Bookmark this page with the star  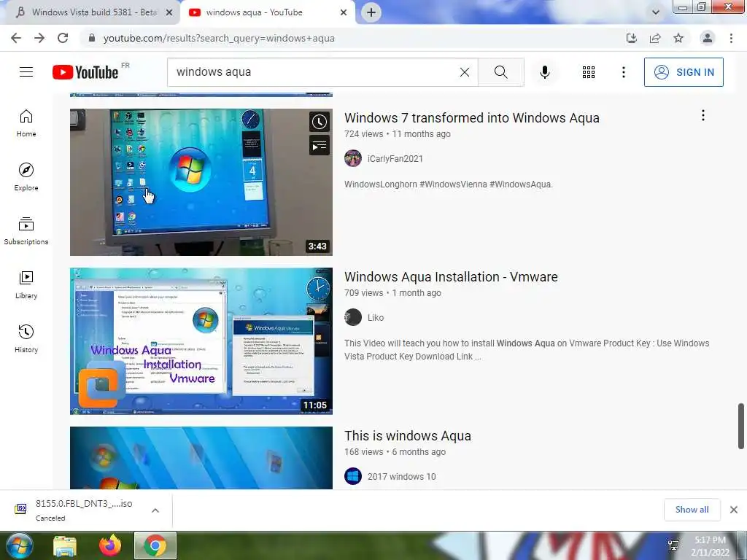click(678, 38)
